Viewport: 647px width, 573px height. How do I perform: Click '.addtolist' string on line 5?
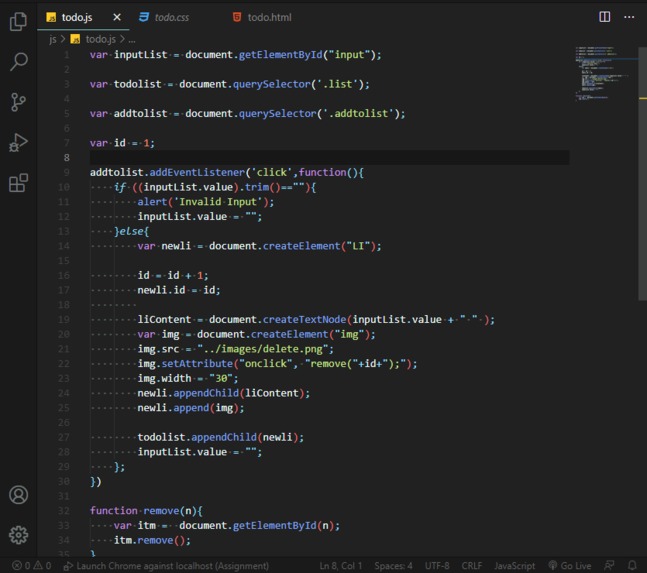click(x=358, y=113)
